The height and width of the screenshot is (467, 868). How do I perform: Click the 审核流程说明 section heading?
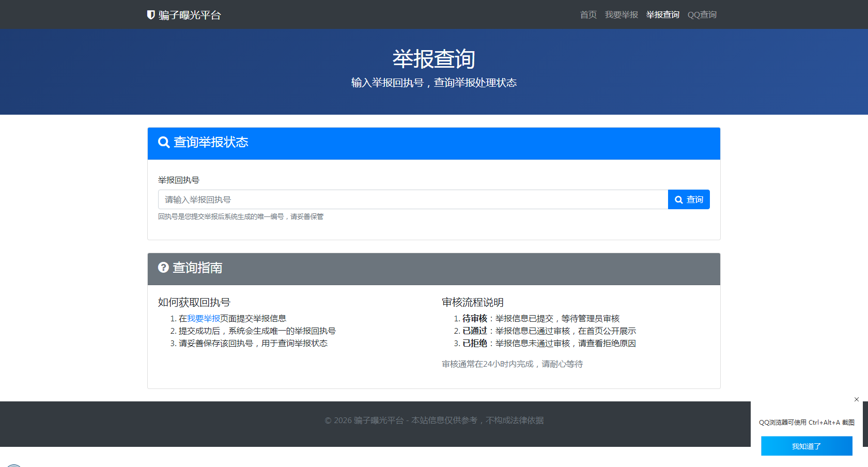coord(472,303)
